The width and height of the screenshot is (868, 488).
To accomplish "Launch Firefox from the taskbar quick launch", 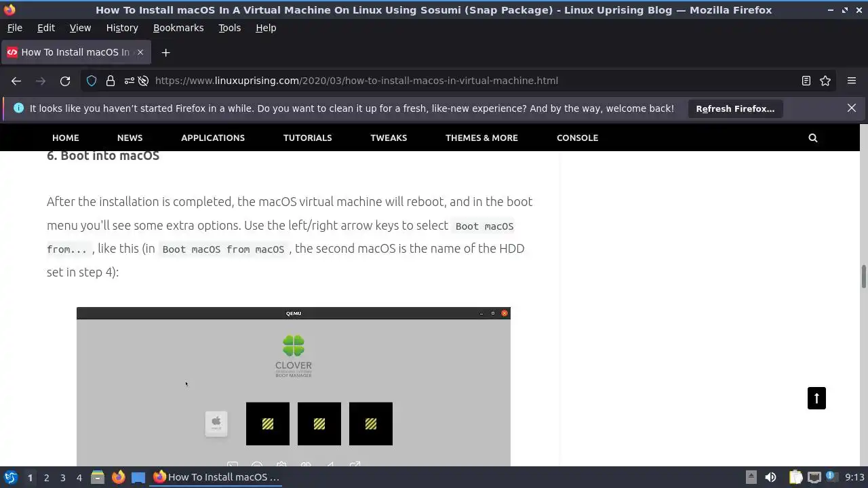I will pyautogui.click(x=118, y=477).
